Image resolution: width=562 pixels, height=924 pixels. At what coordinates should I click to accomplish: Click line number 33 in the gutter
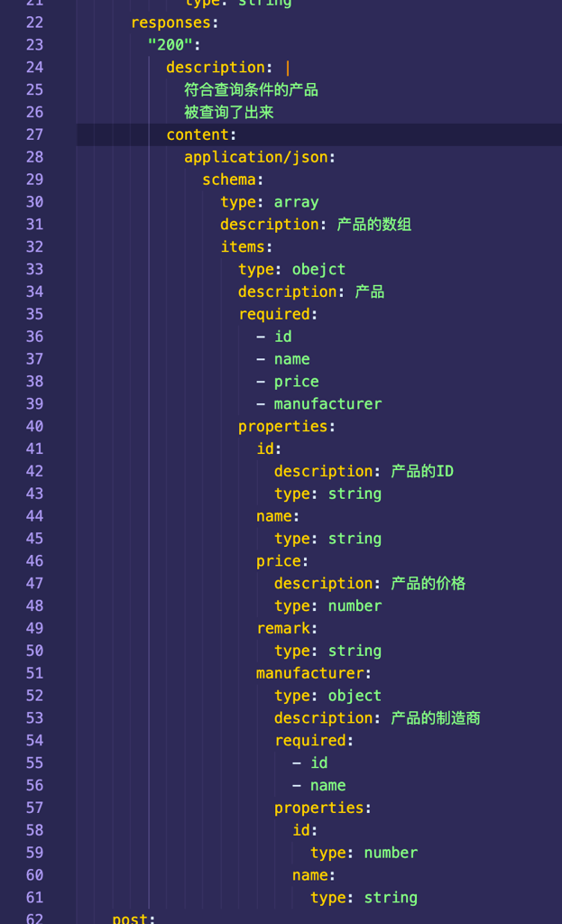point(34,269)
